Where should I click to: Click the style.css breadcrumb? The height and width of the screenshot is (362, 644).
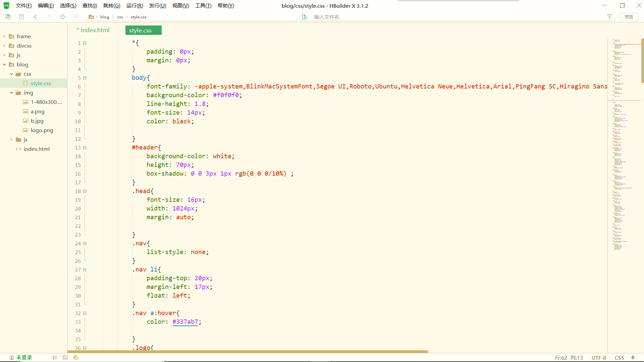[139, 17]
